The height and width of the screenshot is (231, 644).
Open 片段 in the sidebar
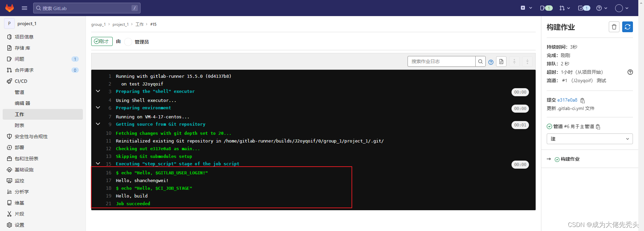click(x=43, y=214)
